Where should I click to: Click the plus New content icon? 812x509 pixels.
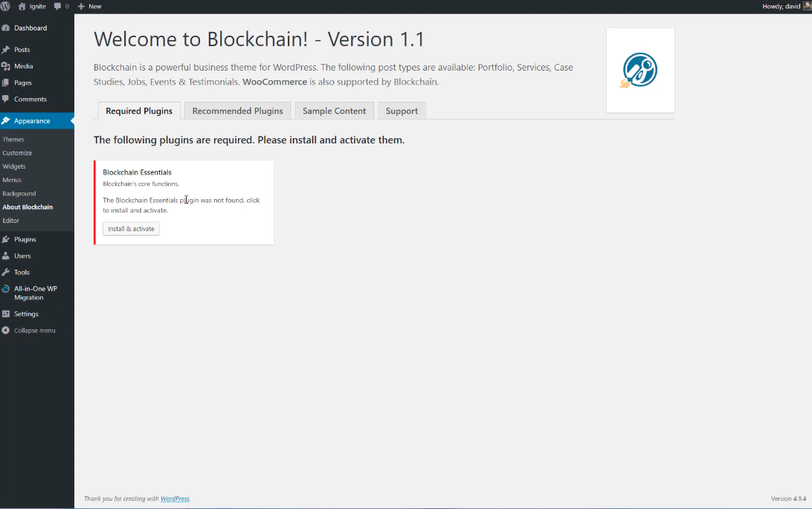tap(81, 6)
